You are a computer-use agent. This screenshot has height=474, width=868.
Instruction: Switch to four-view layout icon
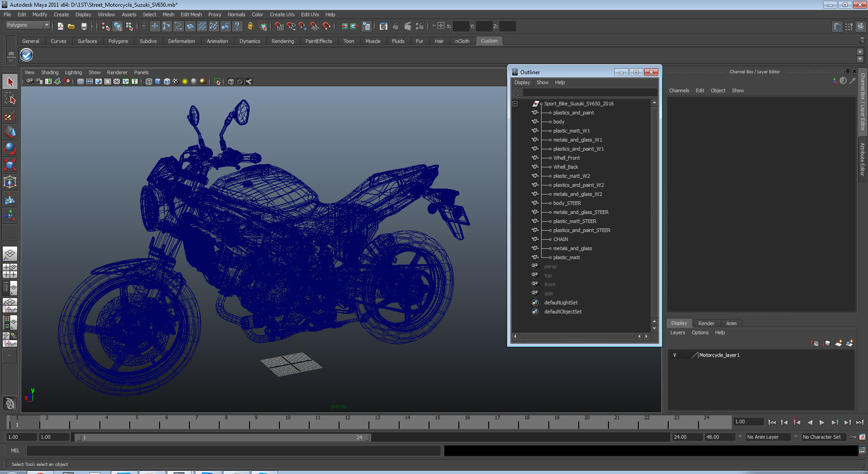[x=10, y=271]
